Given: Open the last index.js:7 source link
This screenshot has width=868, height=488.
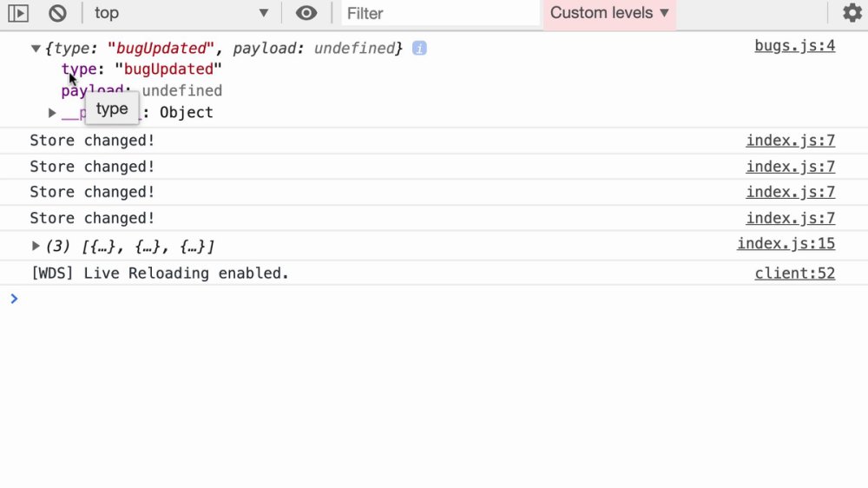Looking at the screenshot, I should (790, 218).
